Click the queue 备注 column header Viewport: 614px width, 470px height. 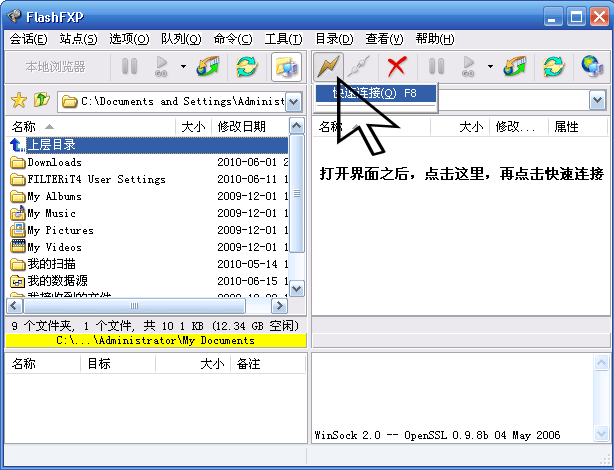pyautogui.click(x=268, y=364)
